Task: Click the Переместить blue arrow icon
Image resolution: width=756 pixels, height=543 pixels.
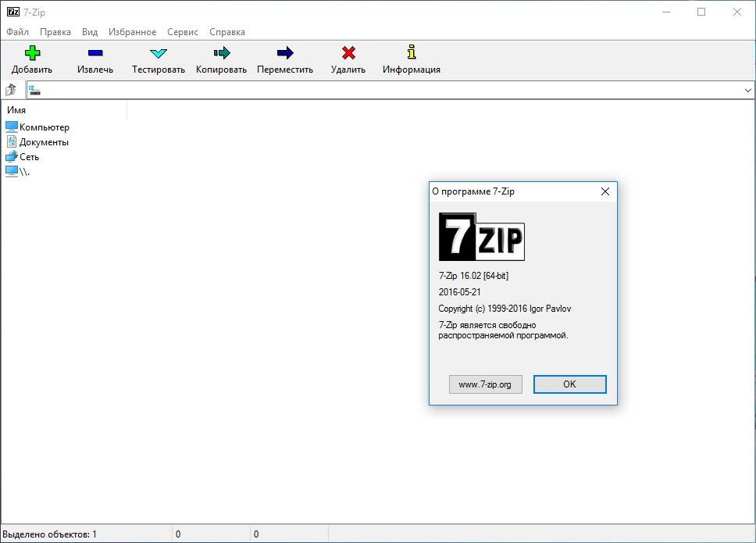Action: tap(285, 52)
